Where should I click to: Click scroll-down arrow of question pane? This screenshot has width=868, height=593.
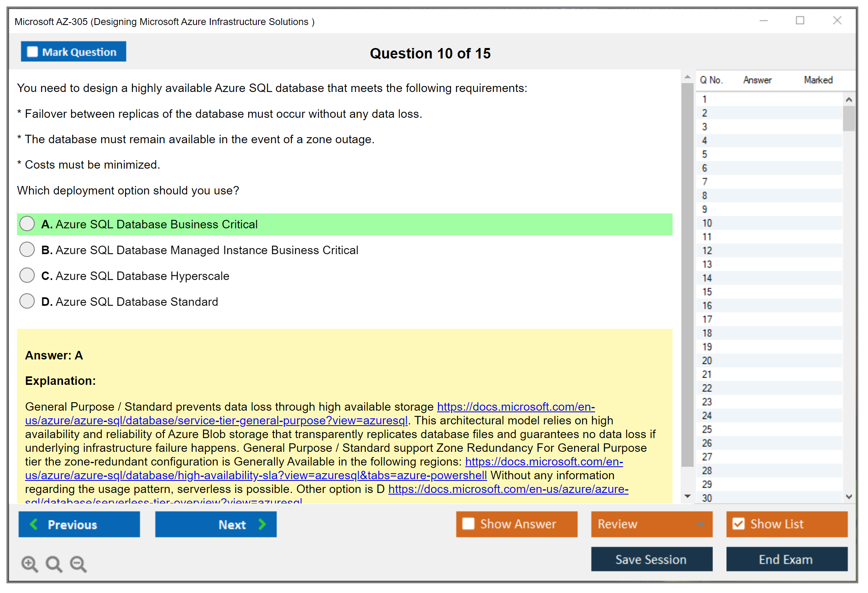click(x=688, y=496)
